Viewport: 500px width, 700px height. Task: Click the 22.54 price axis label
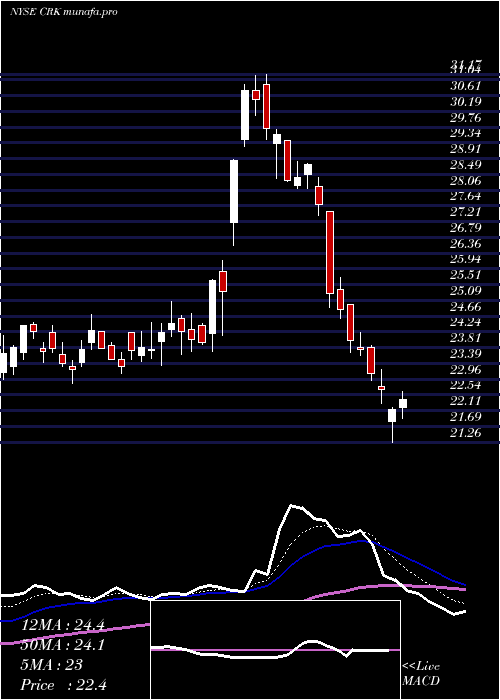pos(466,385)
